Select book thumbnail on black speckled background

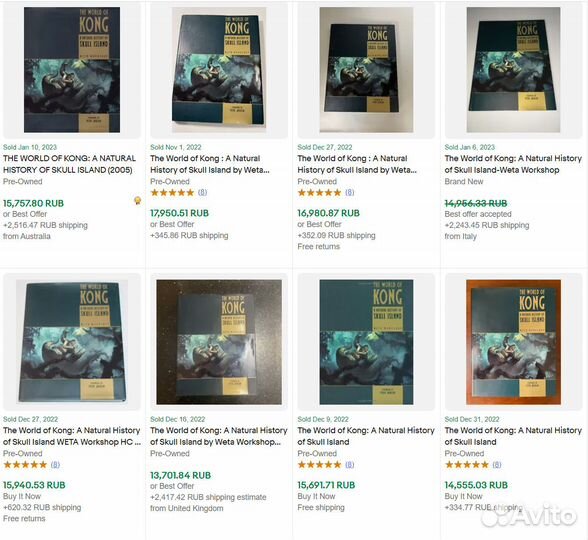(219, 342)
